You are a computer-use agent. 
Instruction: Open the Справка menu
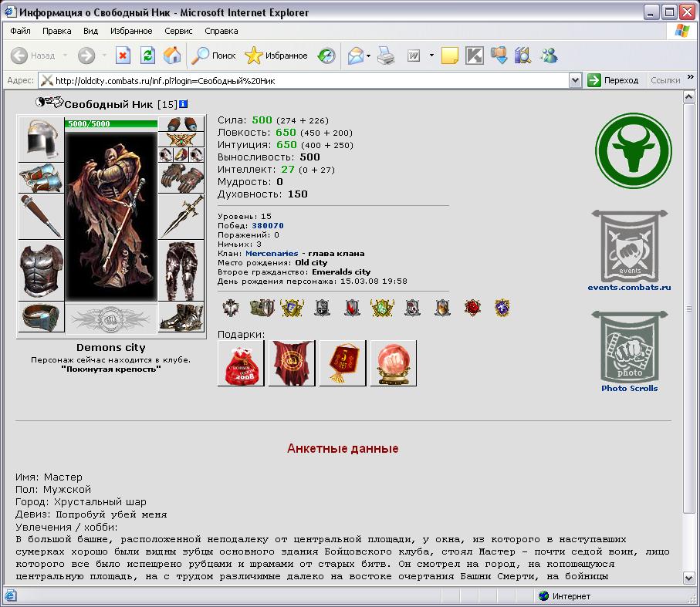(221, 31)
